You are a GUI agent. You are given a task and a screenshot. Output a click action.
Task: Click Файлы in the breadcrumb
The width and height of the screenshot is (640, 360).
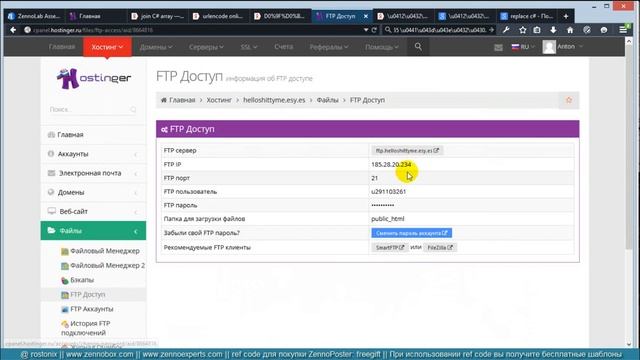point(327,100)
